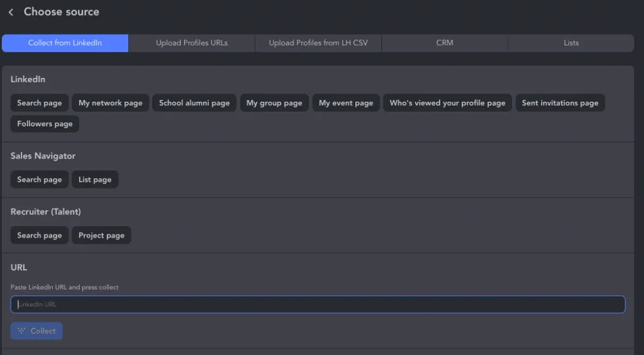The height and width of the screenshot is (355, 644).
Task: Pick School alumni page source
Action: 194,103
